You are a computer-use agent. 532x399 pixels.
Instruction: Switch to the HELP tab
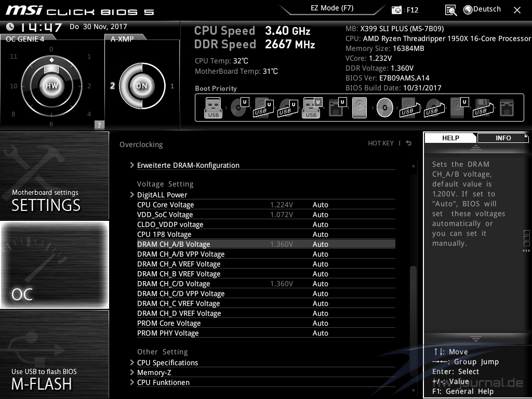pos(450,138)
